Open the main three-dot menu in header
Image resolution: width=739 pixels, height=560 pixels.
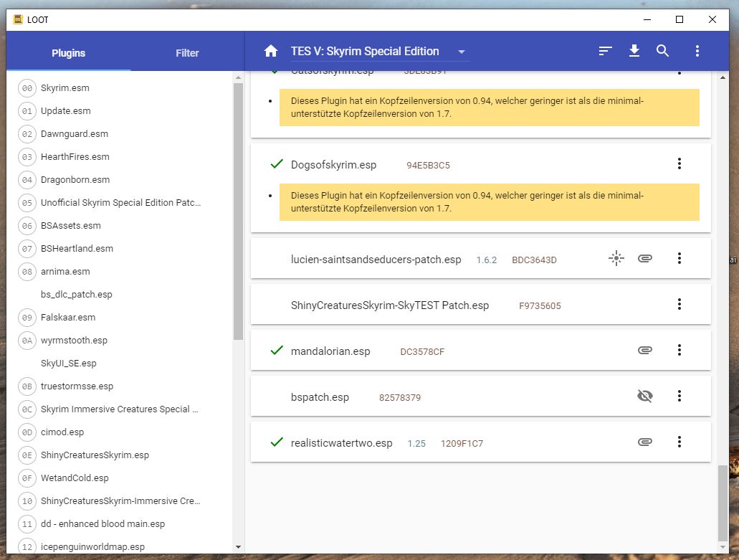click(697, 51)
